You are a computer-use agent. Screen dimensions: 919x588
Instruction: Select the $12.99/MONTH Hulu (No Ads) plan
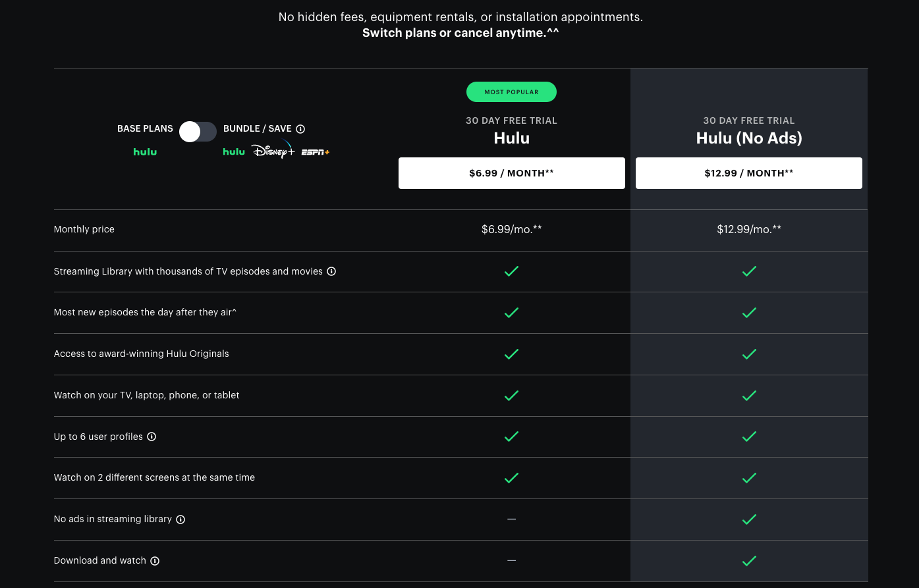coord(748,173)
